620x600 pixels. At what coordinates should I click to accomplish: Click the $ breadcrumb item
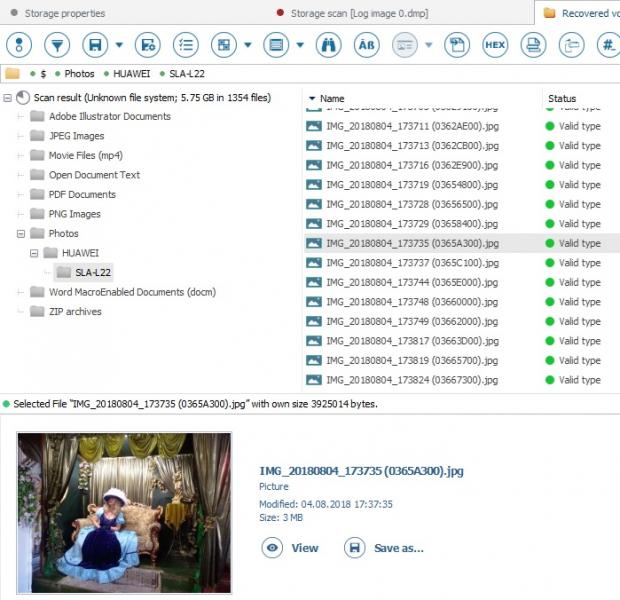43,74
